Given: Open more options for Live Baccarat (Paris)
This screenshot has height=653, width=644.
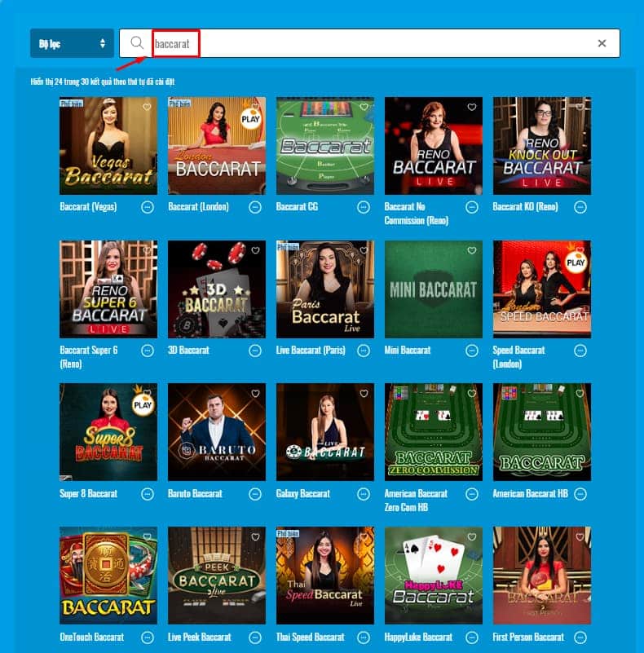Looking at the screenshot, I should pyautogui.click(x=364, y=351).
